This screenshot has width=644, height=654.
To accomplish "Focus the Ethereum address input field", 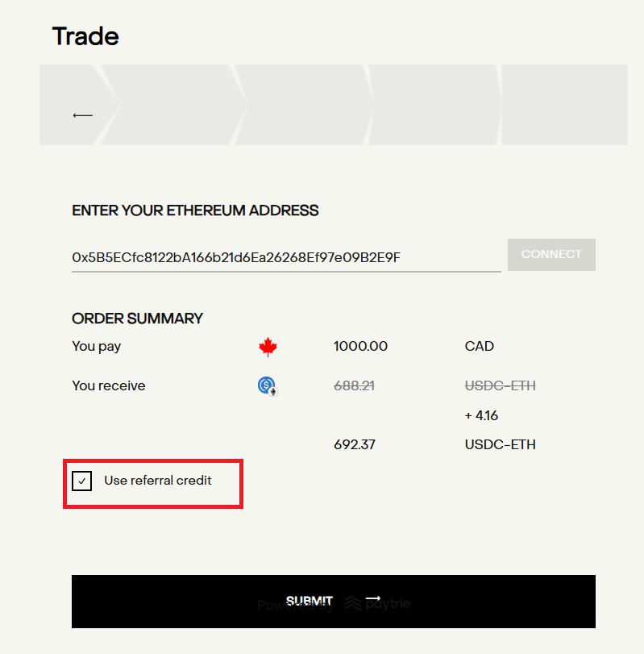I will pos(285,258).
